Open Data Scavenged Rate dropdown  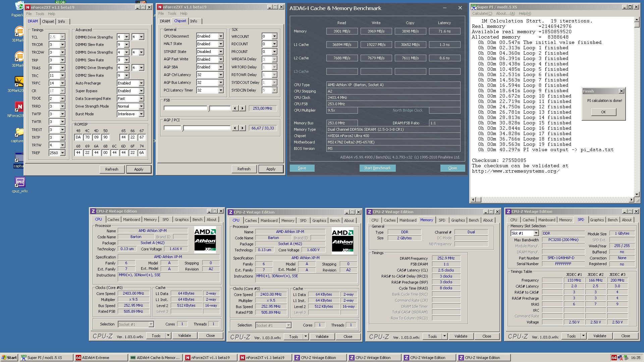141,99
